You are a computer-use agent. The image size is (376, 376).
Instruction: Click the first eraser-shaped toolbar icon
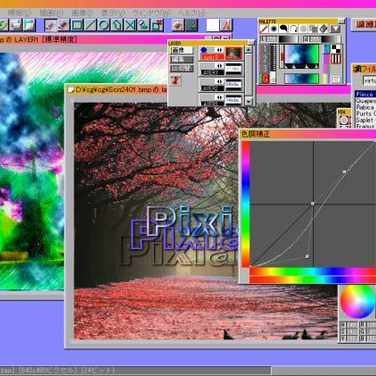click(50, 25)
